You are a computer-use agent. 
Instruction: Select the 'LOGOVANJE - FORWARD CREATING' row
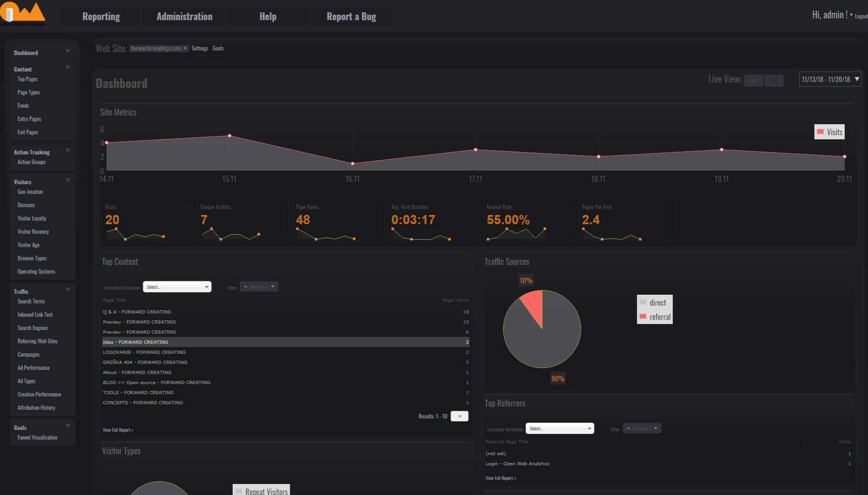tap(285, 352)
